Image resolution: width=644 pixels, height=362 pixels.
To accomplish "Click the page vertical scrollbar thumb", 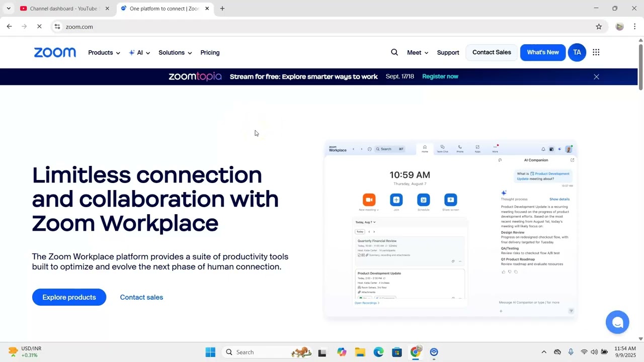I will (640, 68).
